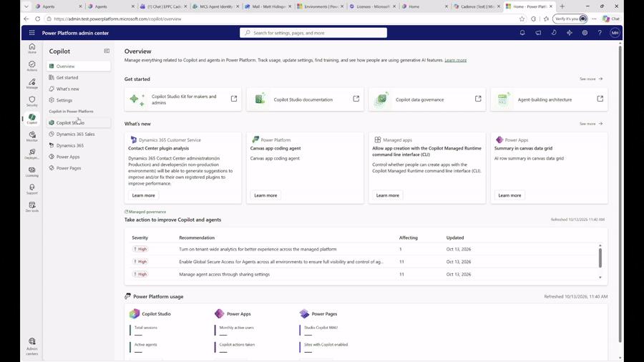Click the search settings and pages box
The width and height of the screenshot is (644, 362).
(313, 33)
